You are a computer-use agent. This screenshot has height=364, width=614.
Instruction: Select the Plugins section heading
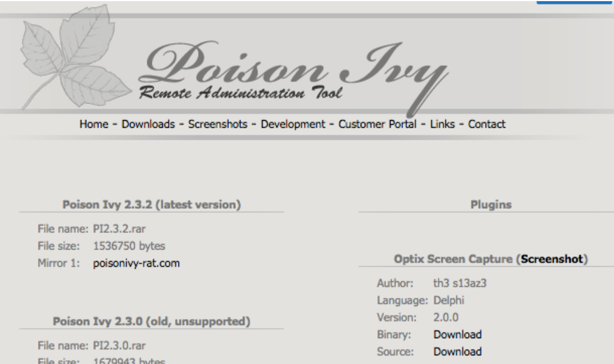point(491,205)
